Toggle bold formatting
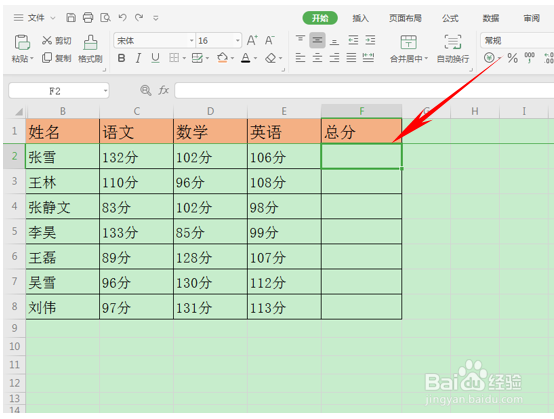The image size is (554, 419). (121, 58)
